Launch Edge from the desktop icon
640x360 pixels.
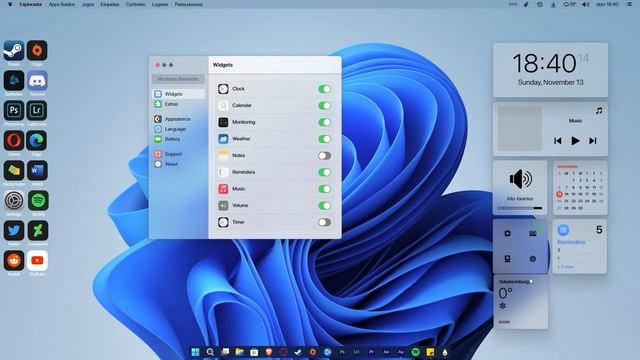(x=37, y=140)
